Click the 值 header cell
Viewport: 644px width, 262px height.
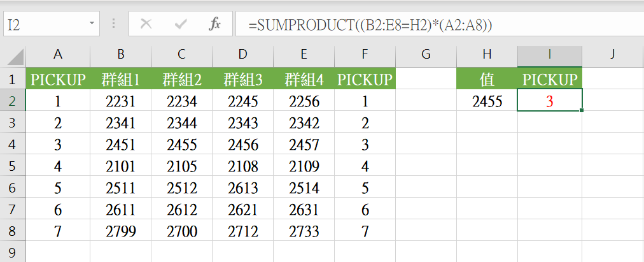click(x=487, y=79)
